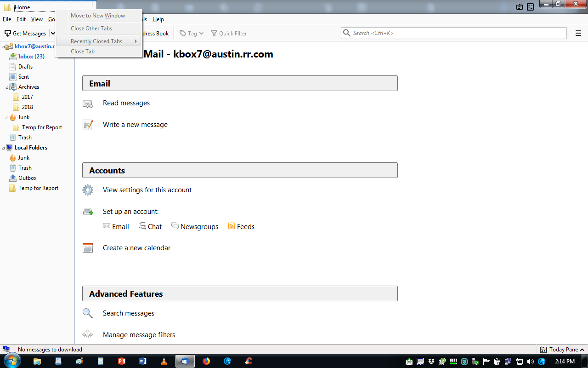
Task: Expand the Tag dropdown
Action: [x=201, y=33]
